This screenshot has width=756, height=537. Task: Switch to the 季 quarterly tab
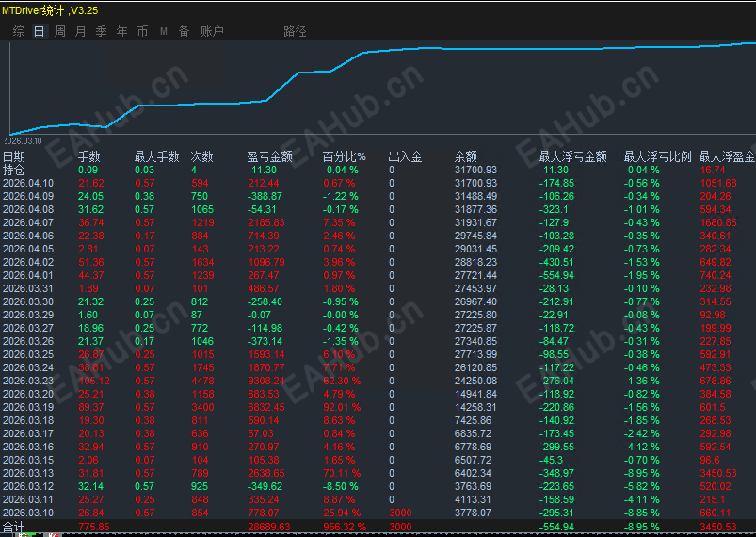(x=102, y=31)
